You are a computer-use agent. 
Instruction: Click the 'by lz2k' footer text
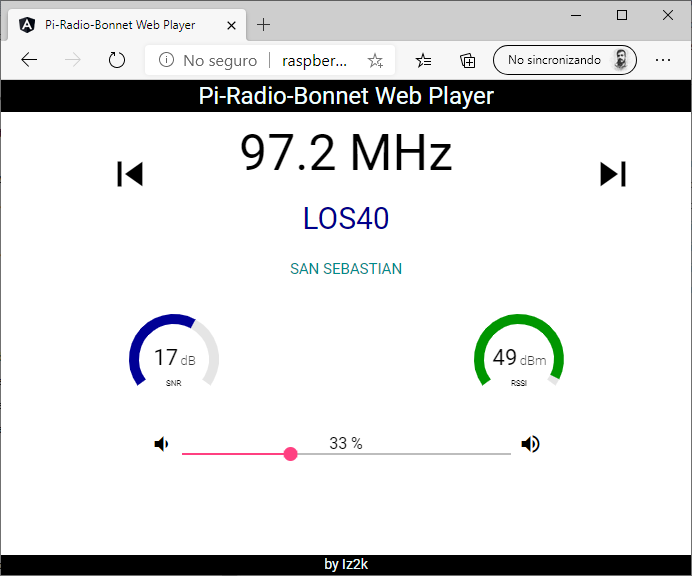346,564
